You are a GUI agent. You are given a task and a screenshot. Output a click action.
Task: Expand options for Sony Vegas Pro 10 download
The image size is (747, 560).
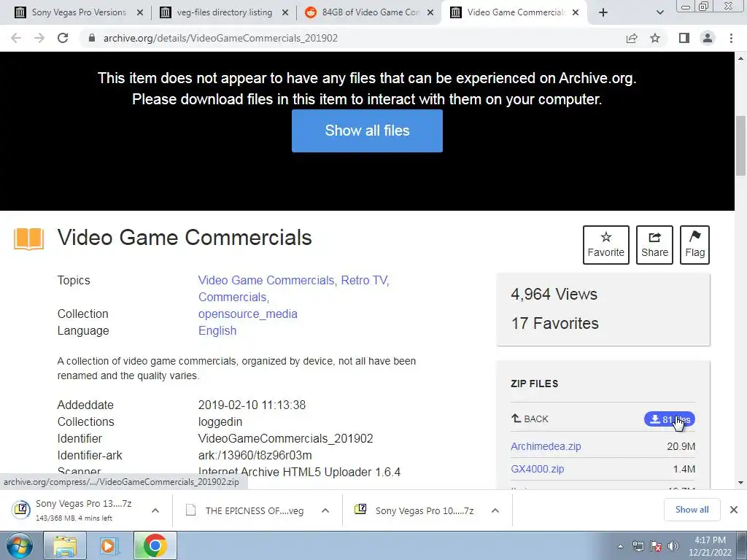click(495, 510)
